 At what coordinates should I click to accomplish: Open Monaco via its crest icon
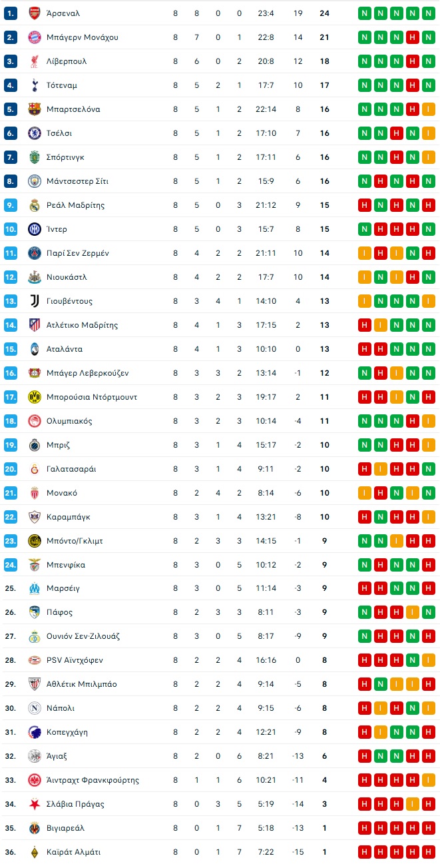click(x=34, y=492)
